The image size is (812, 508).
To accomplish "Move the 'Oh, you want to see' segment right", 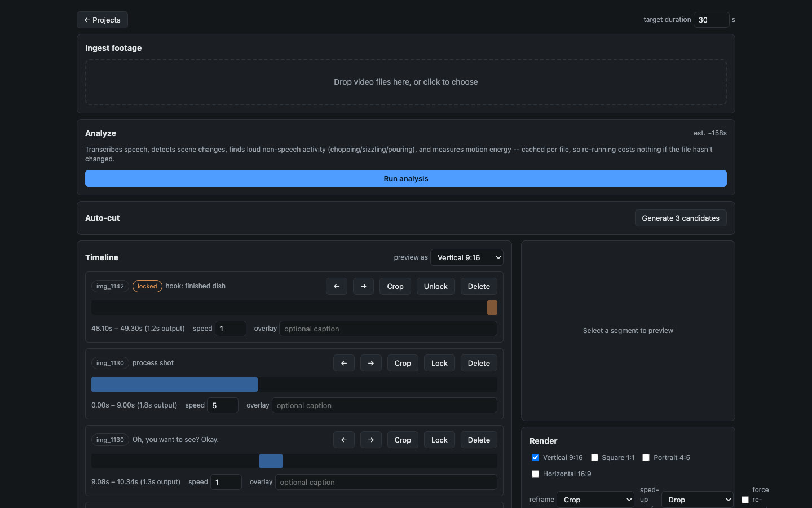I will coord(370,440).
